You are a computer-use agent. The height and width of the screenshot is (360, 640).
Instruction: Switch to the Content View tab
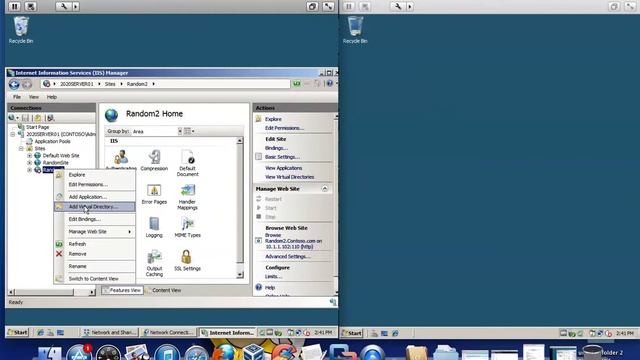click(164, 290)
